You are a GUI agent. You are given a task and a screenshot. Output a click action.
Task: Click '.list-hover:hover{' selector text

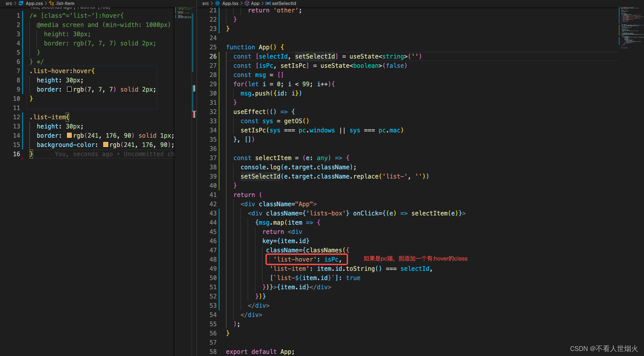pos(62,71)
